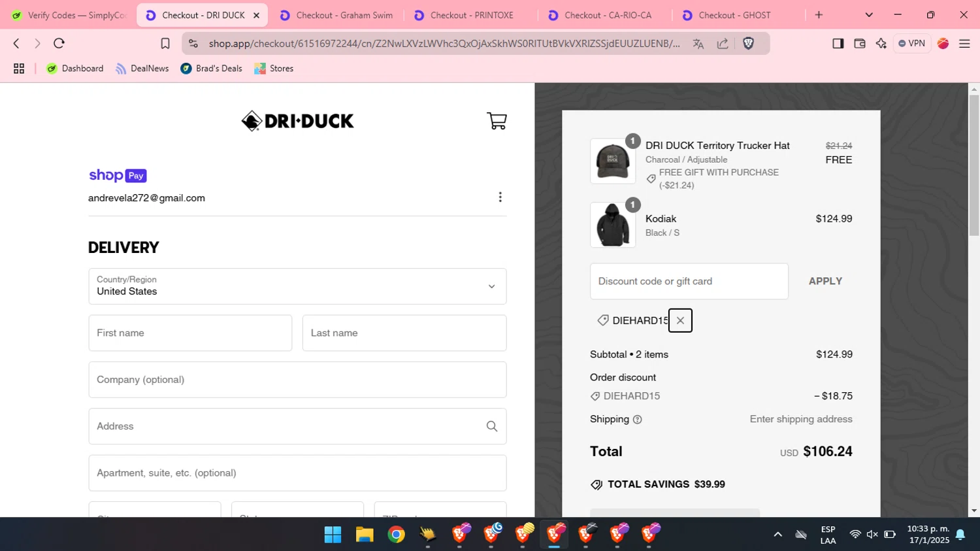Click the Apartment, suite field
The image size is (980, 551).
click(297, 473)
